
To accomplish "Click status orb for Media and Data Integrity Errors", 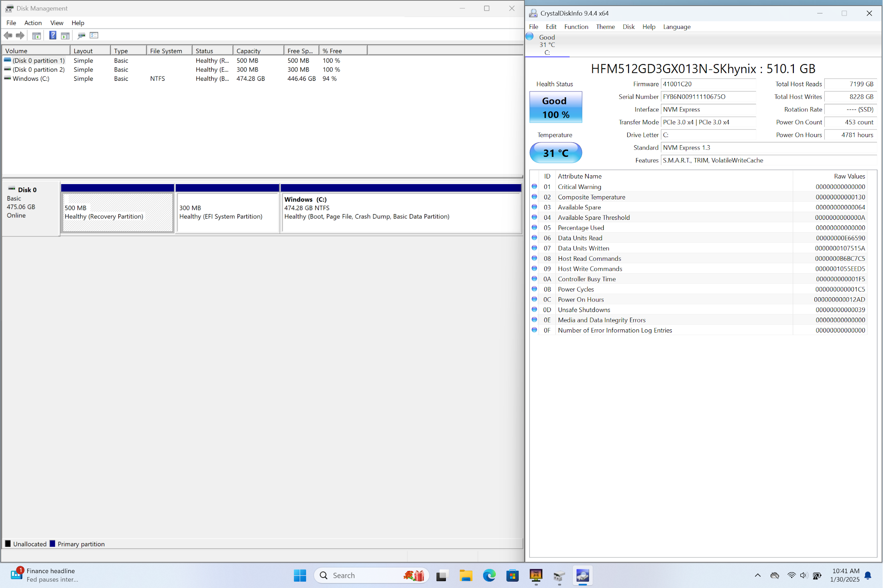I will 534,320.
